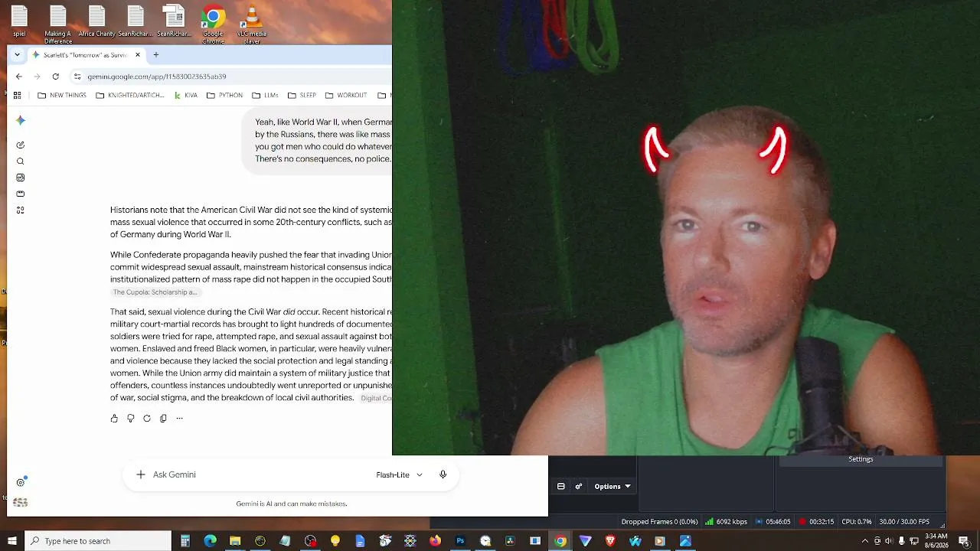The width and height of the screenshot is (980, 551).
Task: Reload the Gemini page in Chrome
Action: [55, 77]
